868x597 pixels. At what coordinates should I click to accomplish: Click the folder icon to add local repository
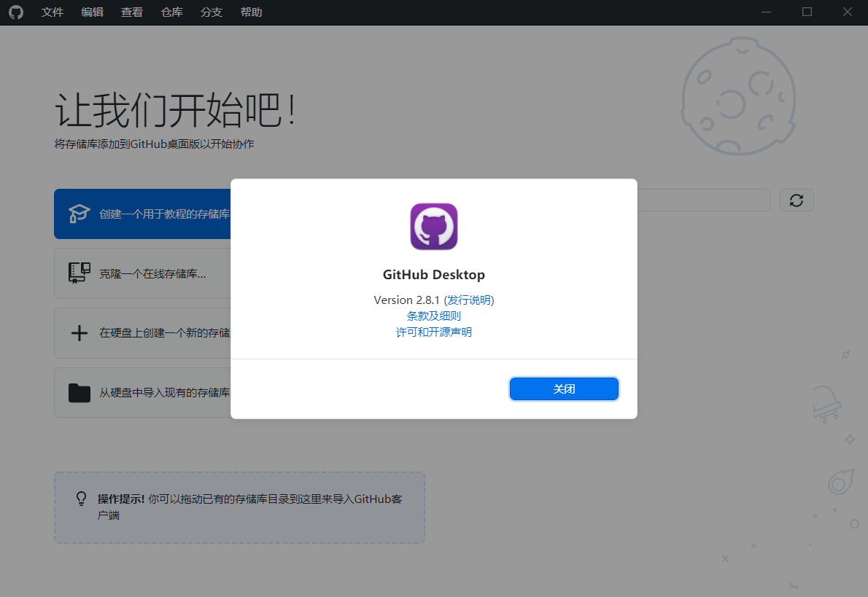tap(80, 393)
